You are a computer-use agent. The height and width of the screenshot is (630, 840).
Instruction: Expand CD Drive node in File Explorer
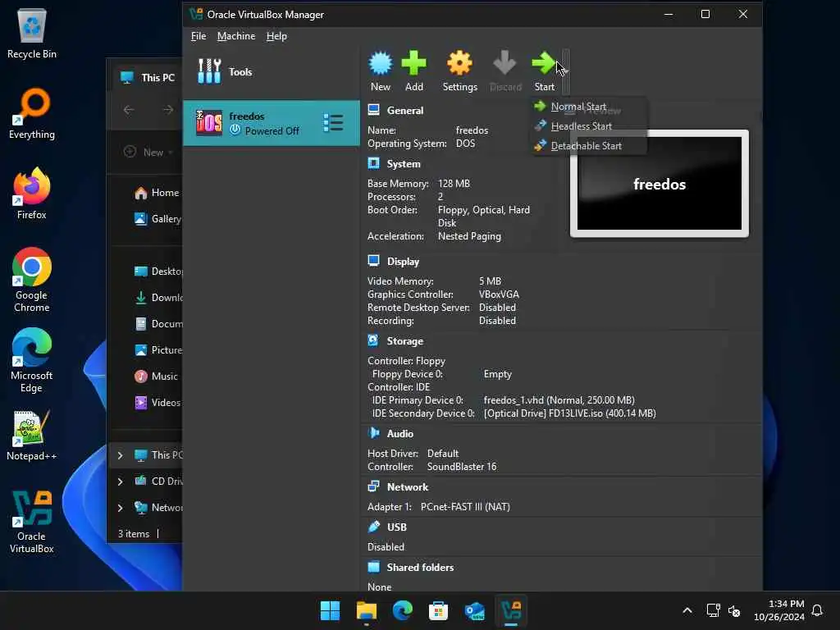(120, 482)
